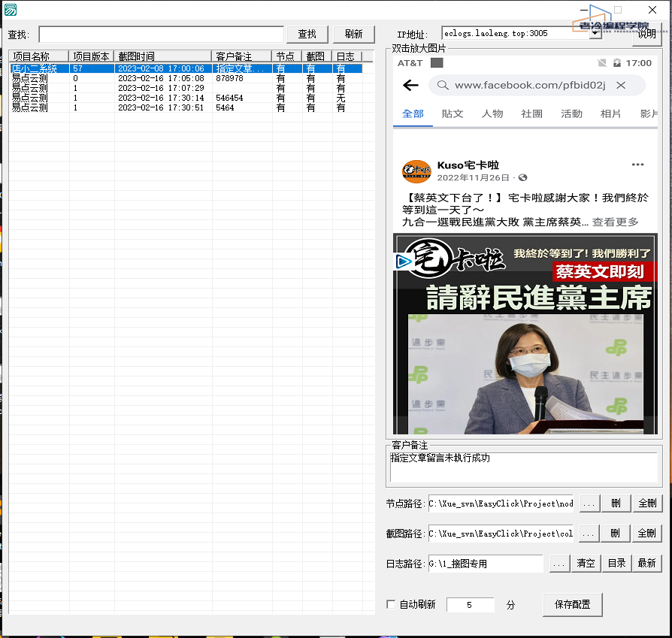Click the 878978 customer note cell

point(229,78)
